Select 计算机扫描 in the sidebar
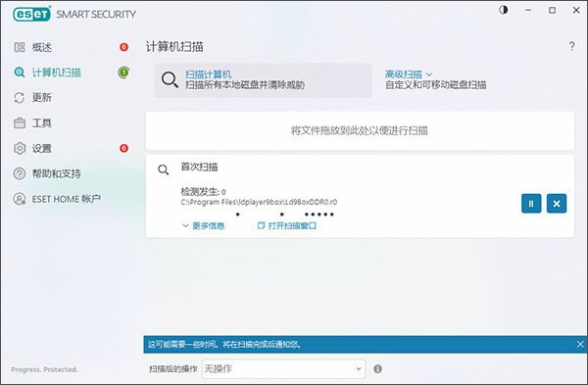 tap(56, 72)
